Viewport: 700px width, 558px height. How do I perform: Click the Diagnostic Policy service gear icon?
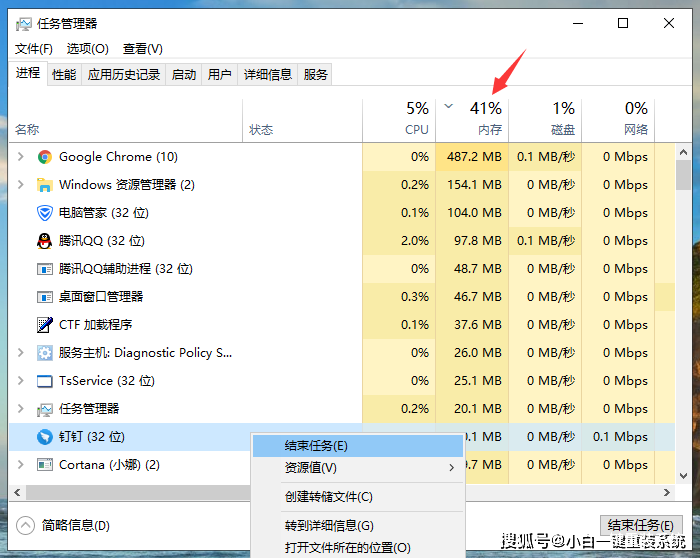point(45,353)
